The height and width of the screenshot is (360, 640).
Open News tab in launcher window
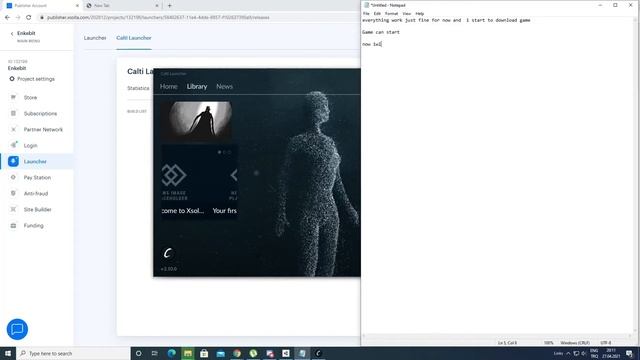point(224,87)
